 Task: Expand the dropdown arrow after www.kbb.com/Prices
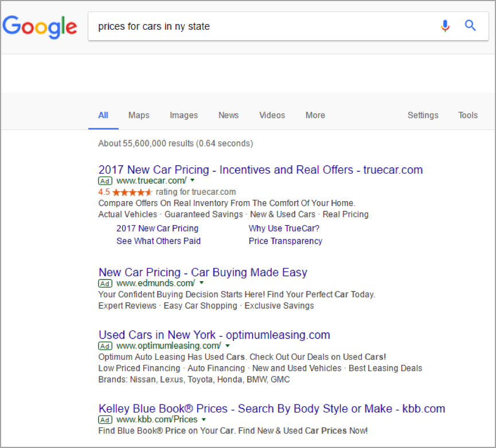[204, 419]
